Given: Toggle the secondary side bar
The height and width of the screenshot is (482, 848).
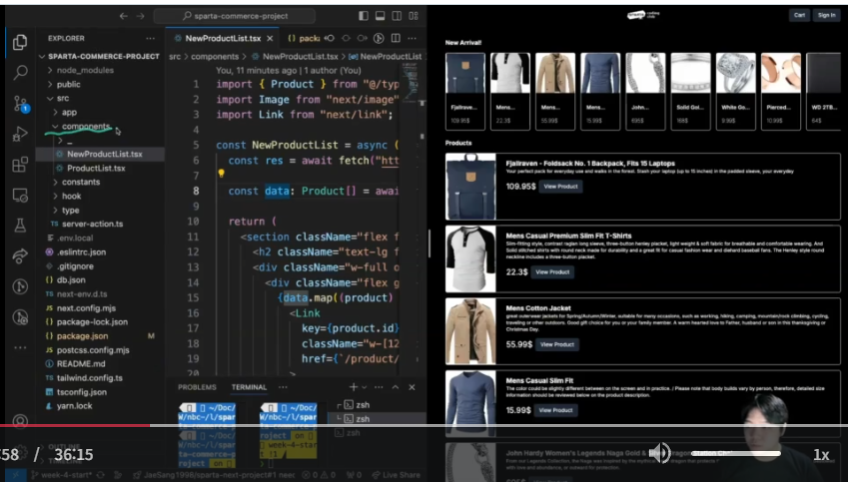Looking at the screenshot, I should point(397,16).
